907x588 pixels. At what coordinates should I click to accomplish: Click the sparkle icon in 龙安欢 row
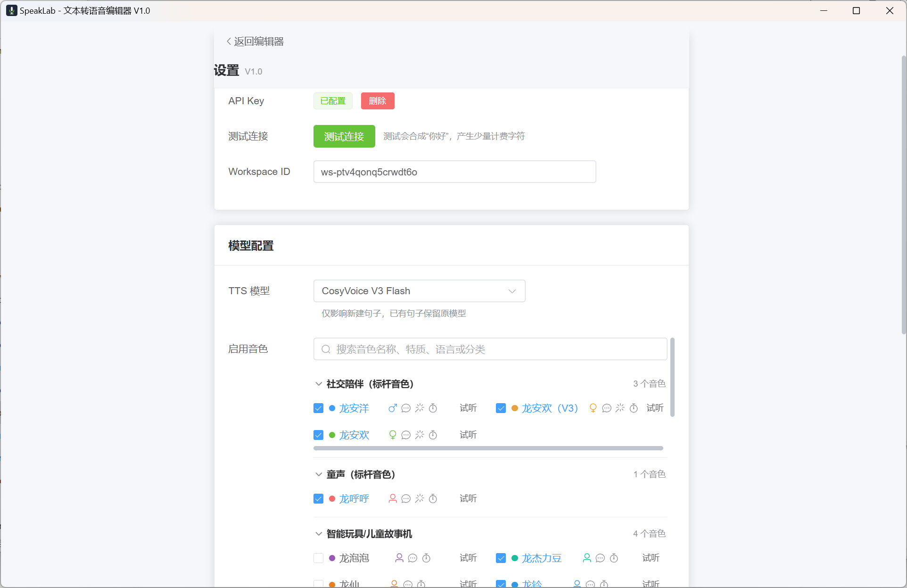[420, 435]
